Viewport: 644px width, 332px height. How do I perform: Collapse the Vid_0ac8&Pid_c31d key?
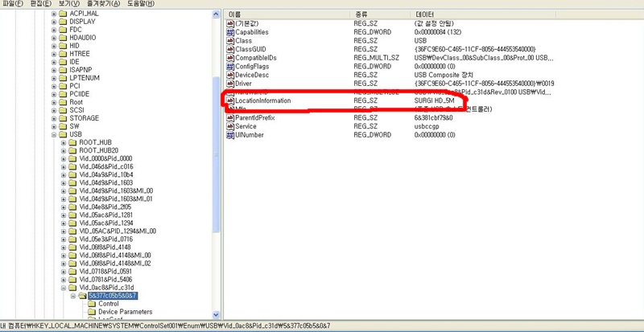pyautogui.click(x=64, y=287)
